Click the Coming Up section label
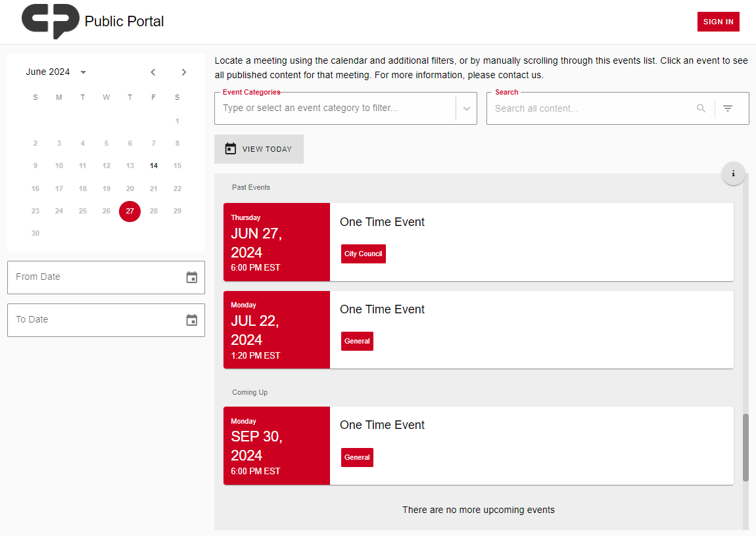The image size is (756, 536). pyautogui.click(x=250, y=393)
